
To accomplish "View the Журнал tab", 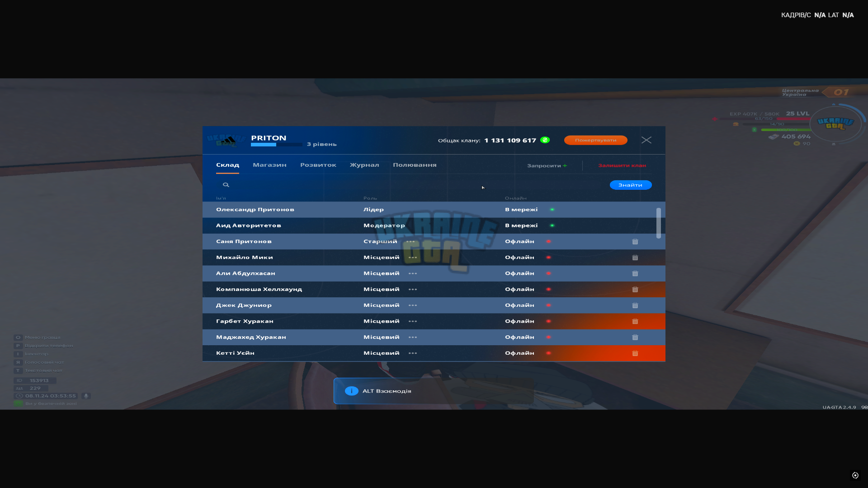I will [x=364, y=165].
